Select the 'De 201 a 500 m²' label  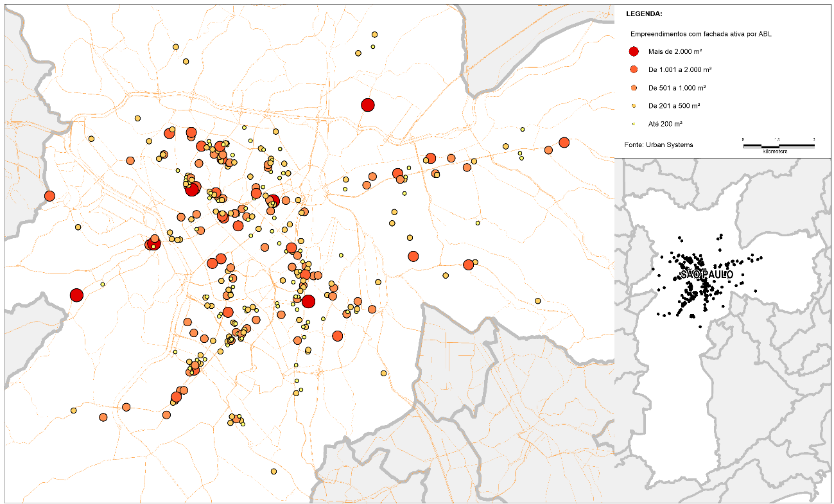[x=674, y=105]
